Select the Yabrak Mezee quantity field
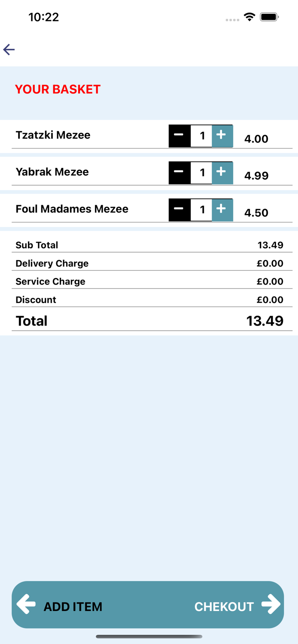 tap(201, 173)
